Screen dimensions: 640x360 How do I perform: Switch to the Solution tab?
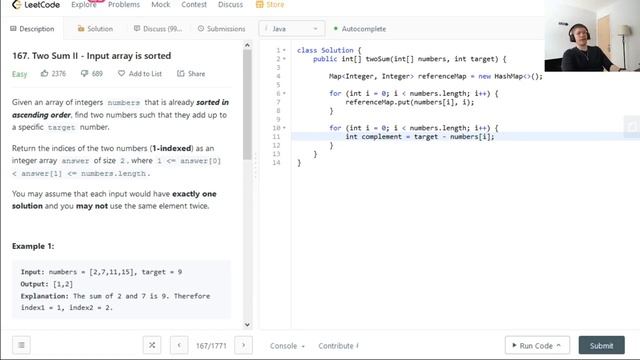(95, 29)
